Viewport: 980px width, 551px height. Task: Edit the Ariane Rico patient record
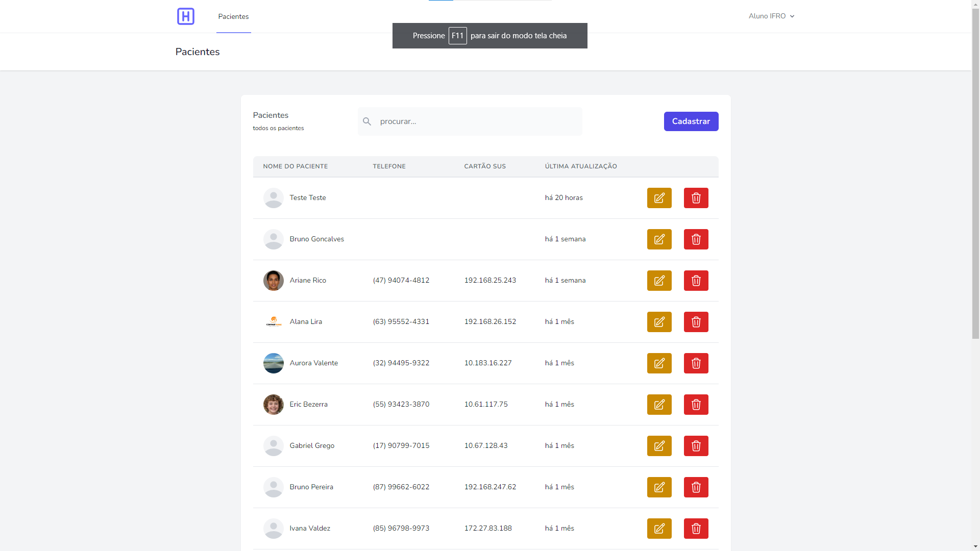[659, 281]
